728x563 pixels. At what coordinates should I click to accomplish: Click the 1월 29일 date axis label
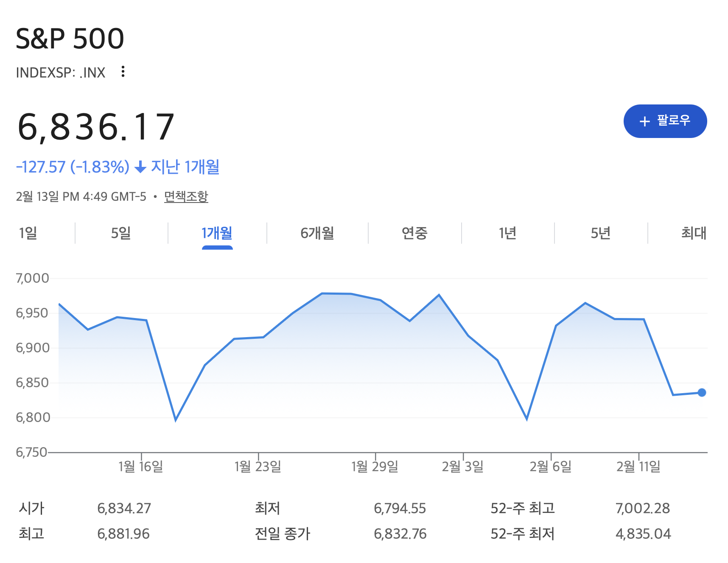[375, 467]
